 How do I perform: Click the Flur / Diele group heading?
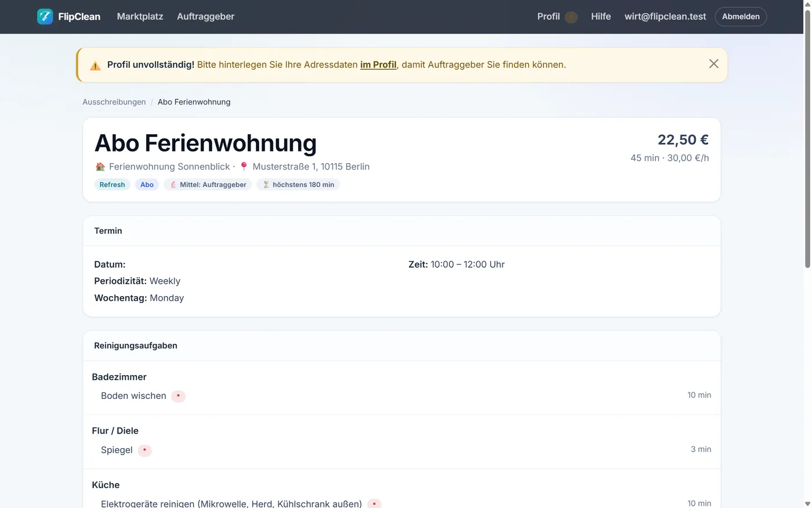tap(115, 431)
